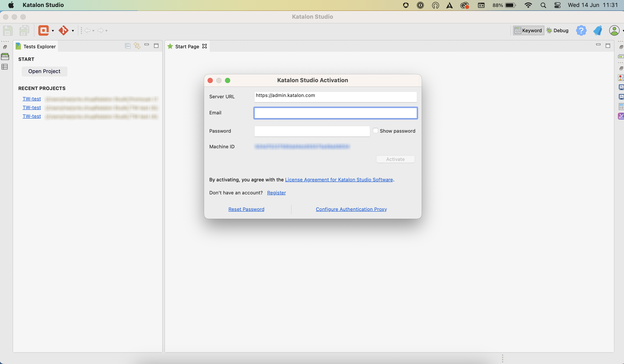
Task: Click the Open Project button
Action: tap(44, 71)
